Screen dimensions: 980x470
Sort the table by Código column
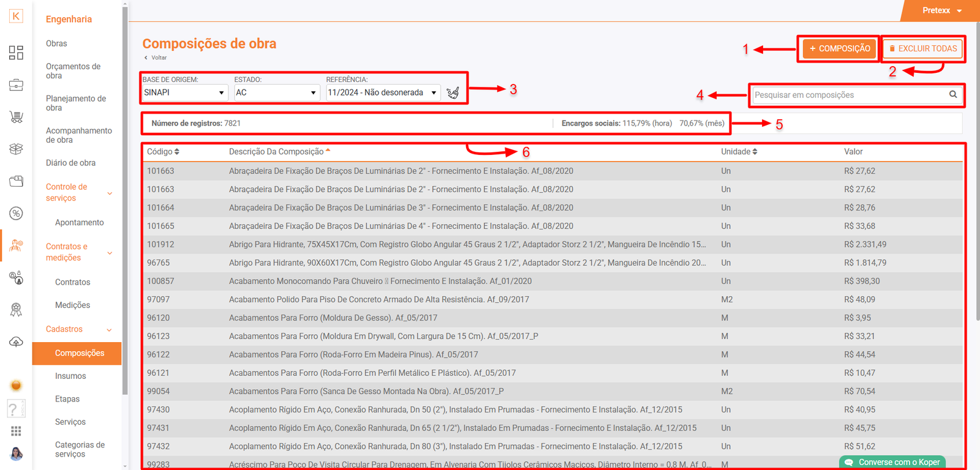(163, 152)
